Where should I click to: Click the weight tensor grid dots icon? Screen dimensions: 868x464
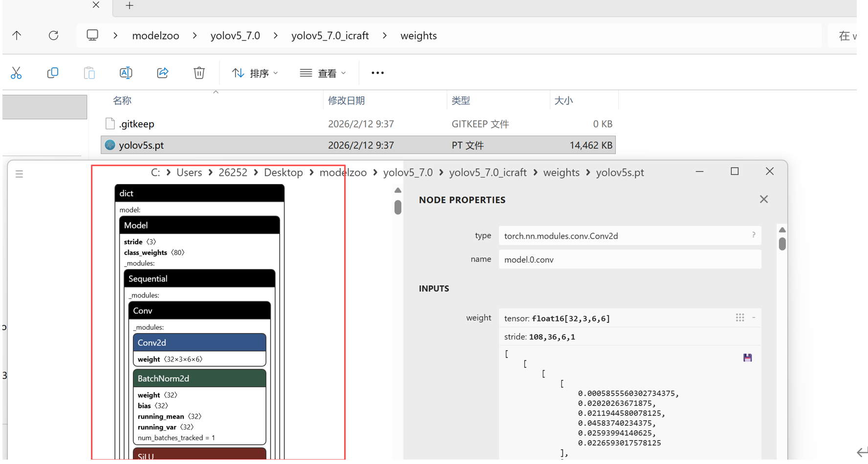(740, 317)
